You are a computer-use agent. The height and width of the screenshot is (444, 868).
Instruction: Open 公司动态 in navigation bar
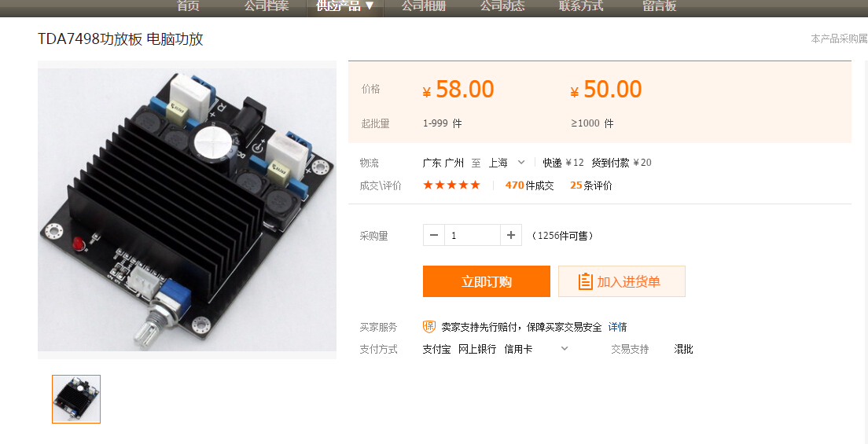point(502,6)
